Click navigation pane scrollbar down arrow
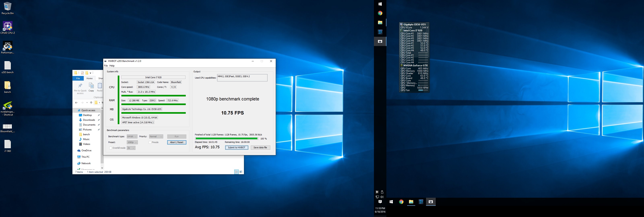The height and width of the screenshot is (217, 644). pyautogui.click(x=102, y=168)
